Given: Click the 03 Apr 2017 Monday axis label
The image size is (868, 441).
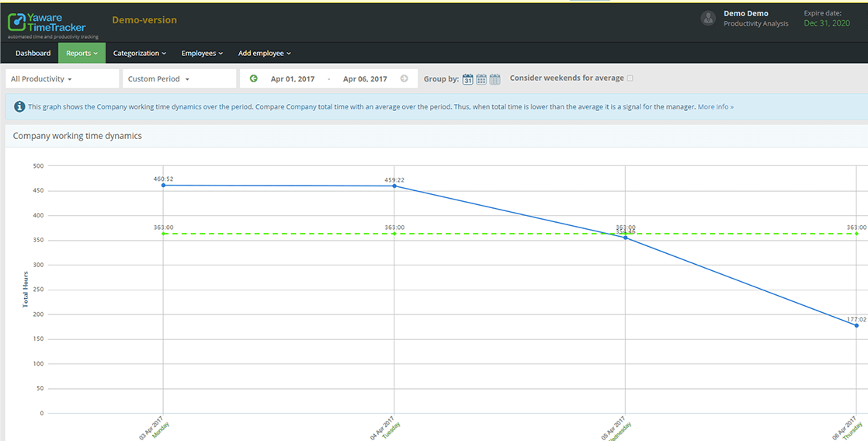Looking at the screenshot, I should (x=154, y=429).
